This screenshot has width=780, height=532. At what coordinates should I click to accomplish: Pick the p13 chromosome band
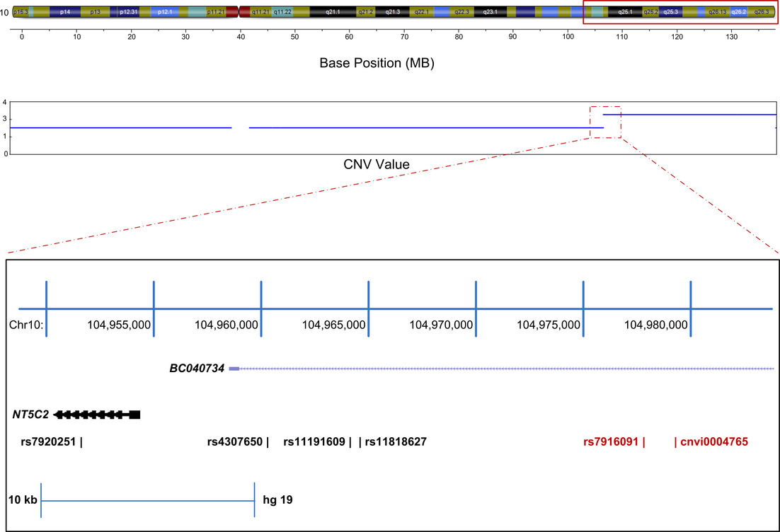click(x=95, y=12)
